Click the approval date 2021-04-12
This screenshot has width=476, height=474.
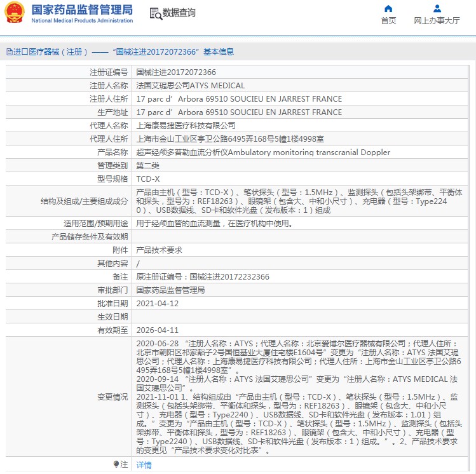point(158,304)
